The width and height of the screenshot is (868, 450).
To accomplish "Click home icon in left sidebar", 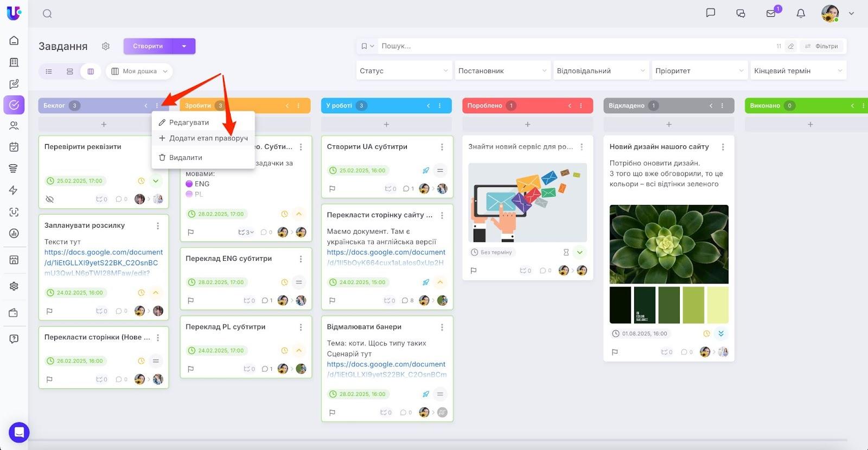I will (14, 41).
